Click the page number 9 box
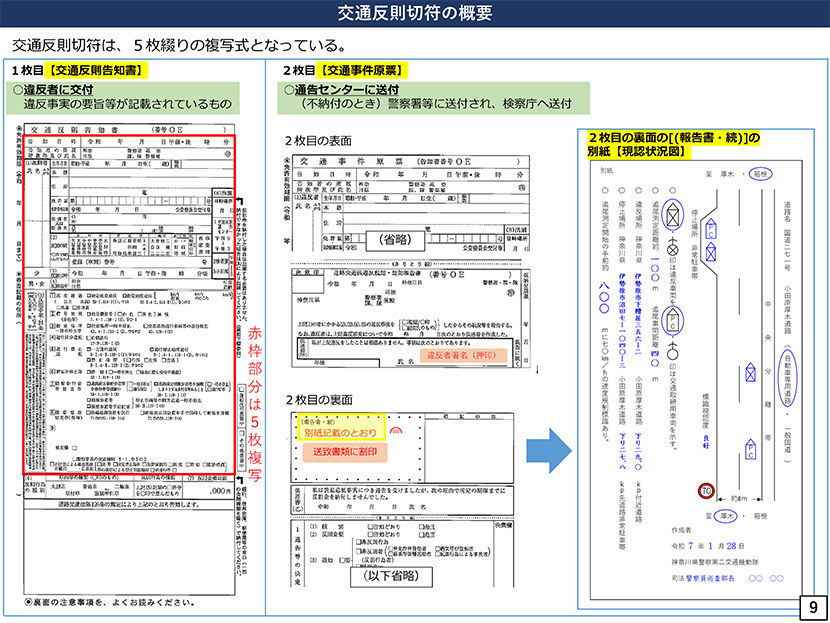Image resolution: width=830 pixels, height=623 pixels. tap(811, 606)
